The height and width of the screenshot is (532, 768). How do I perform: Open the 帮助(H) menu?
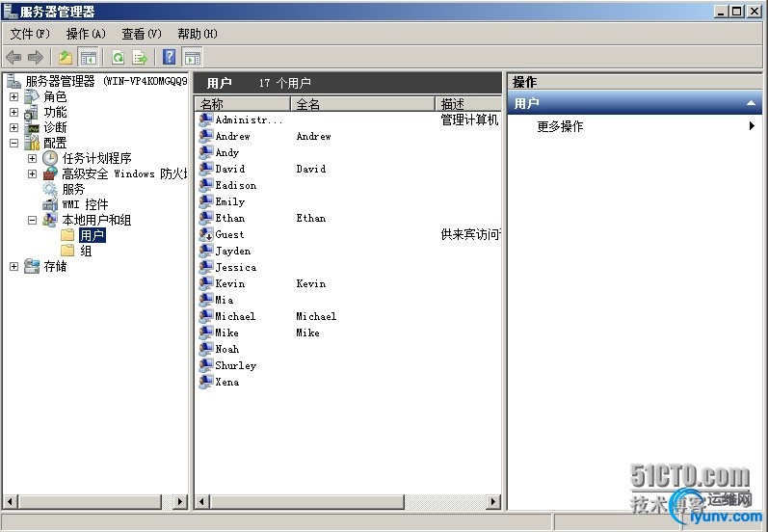click(198, 34)
